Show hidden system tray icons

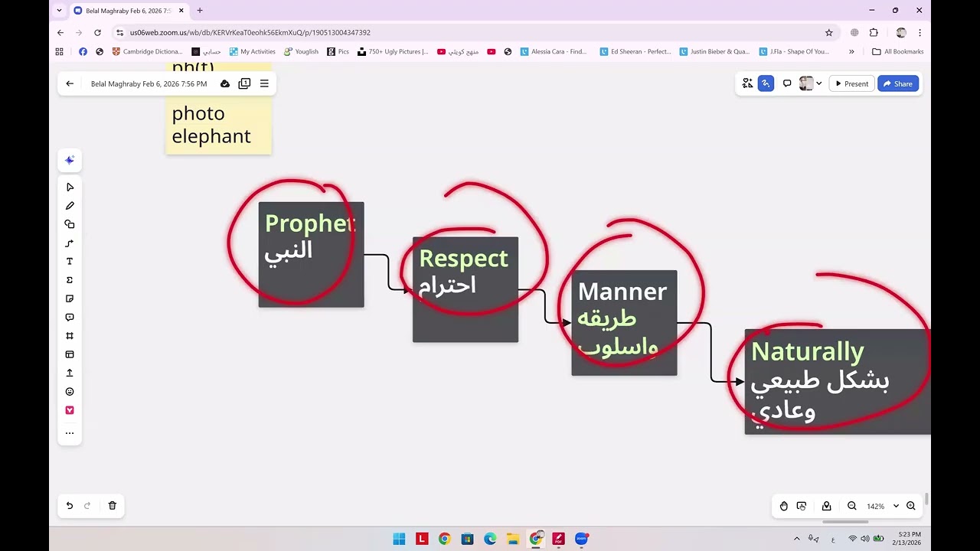point(797,539)
